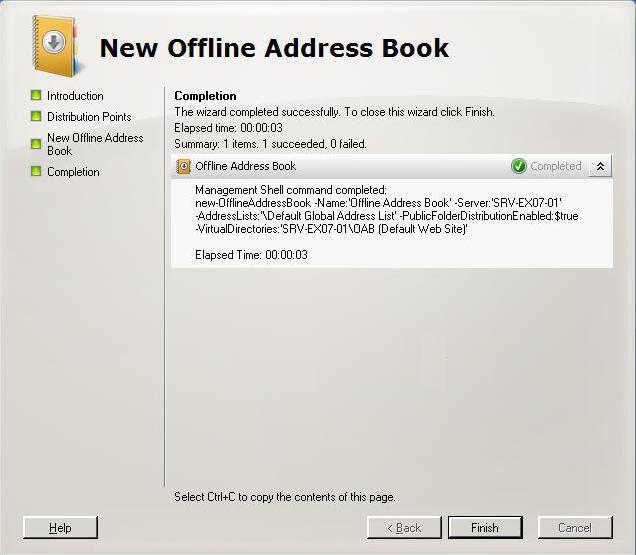This screenshot has height=555, width=636.
Task: Click the green square beside Distribution Points
Action: click(x=36, y=116)
